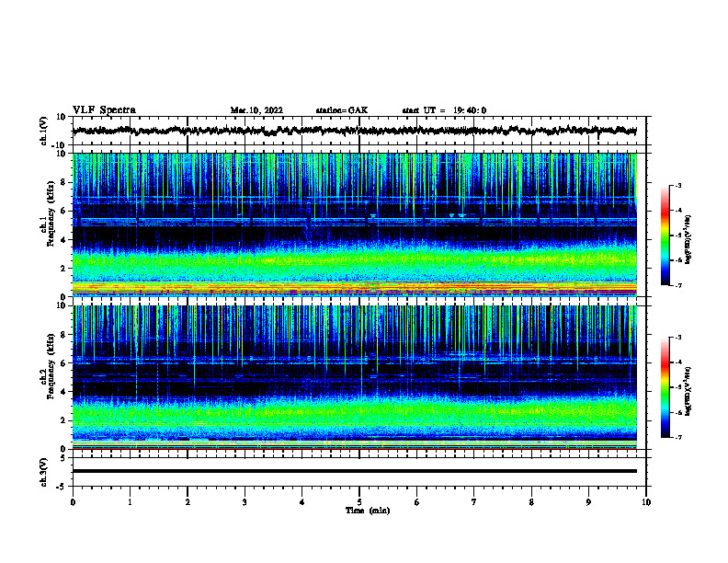Click the "VLF Spectra" plot title

tap(104, 110)
